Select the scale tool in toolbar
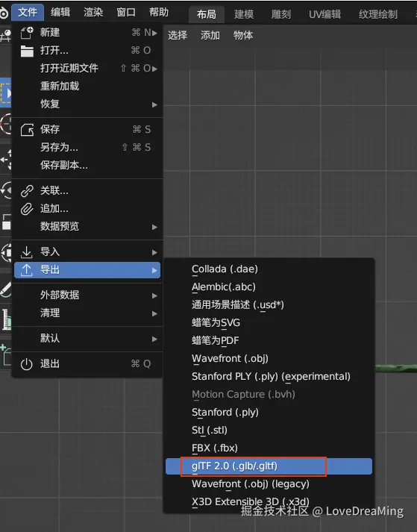 (x=5, y=222)
